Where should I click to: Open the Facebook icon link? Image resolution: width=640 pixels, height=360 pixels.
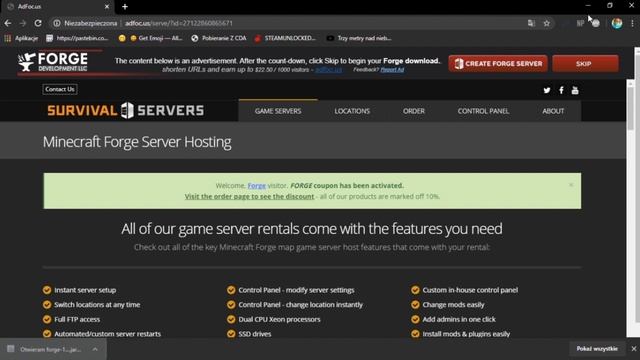(561, 90)
